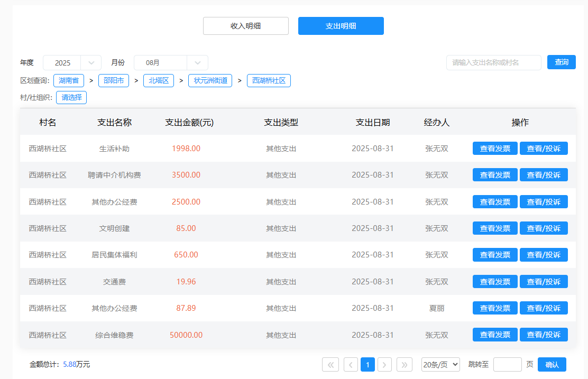Screen dimensions: 588x379
Task: View invoice for 生活补助 expense
Action: [x=494, y=149]
